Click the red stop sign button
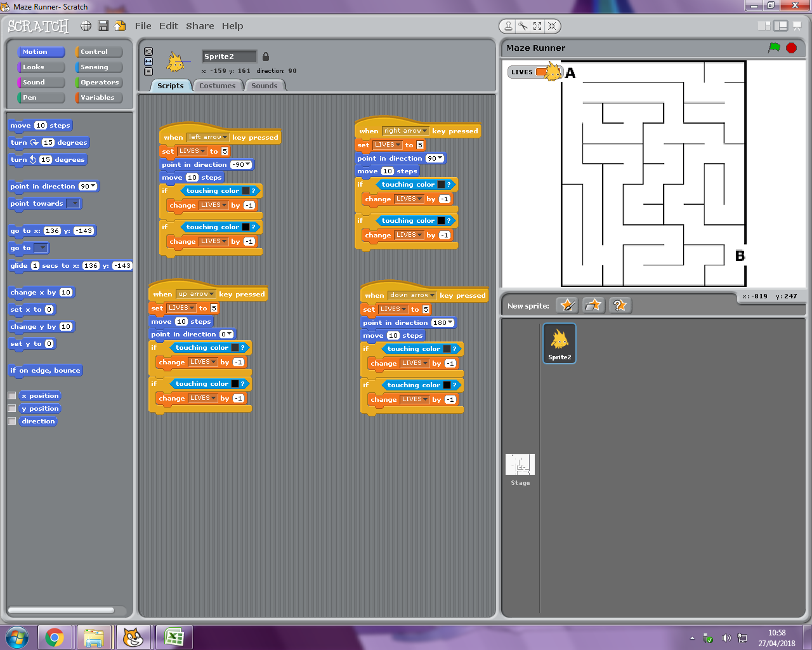812x650 pixels. tap(791, 48)
